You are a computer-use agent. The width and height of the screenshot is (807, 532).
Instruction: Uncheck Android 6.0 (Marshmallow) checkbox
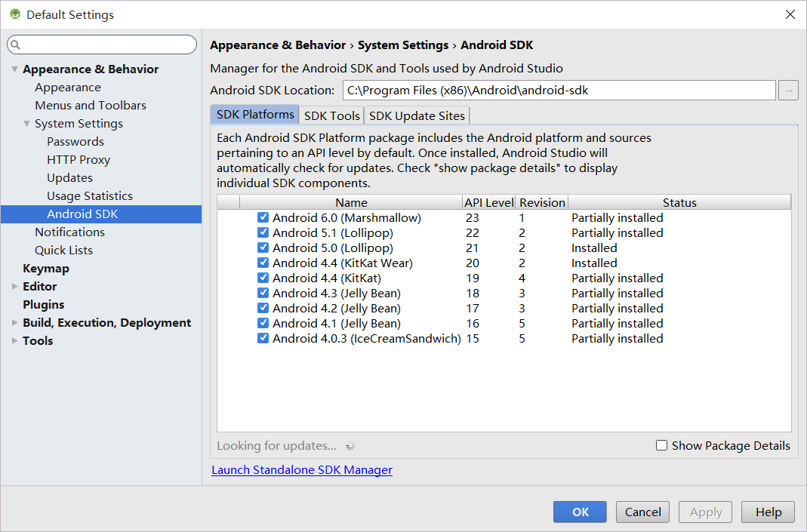263,217
